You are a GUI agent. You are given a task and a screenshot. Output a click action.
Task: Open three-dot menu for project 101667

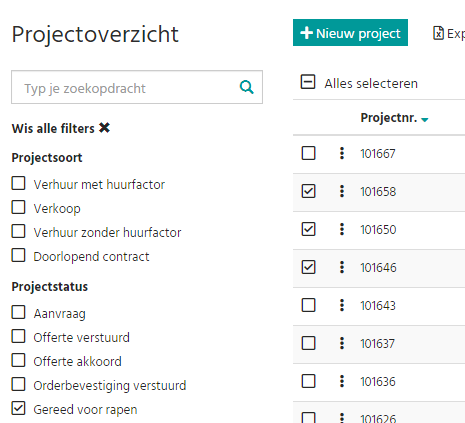coord(342,153)
